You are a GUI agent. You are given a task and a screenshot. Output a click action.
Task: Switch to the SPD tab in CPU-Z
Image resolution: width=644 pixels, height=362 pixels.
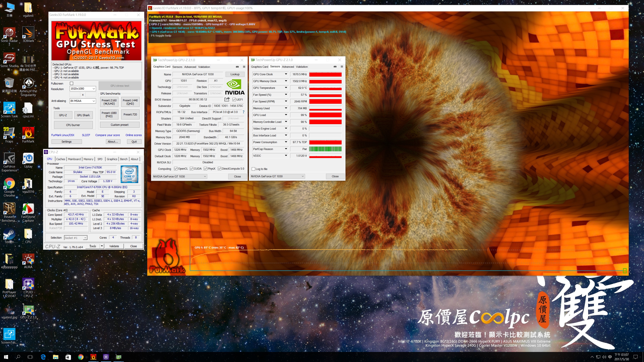coord(100,159)
